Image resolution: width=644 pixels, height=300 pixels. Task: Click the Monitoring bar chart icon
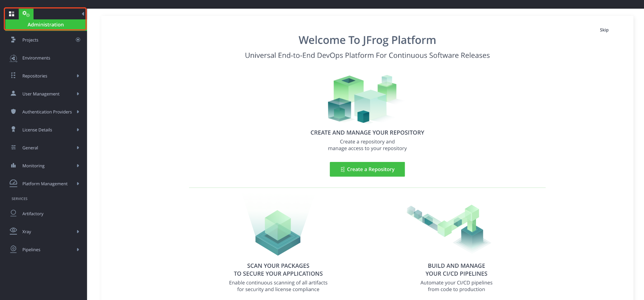coord(13,165)
